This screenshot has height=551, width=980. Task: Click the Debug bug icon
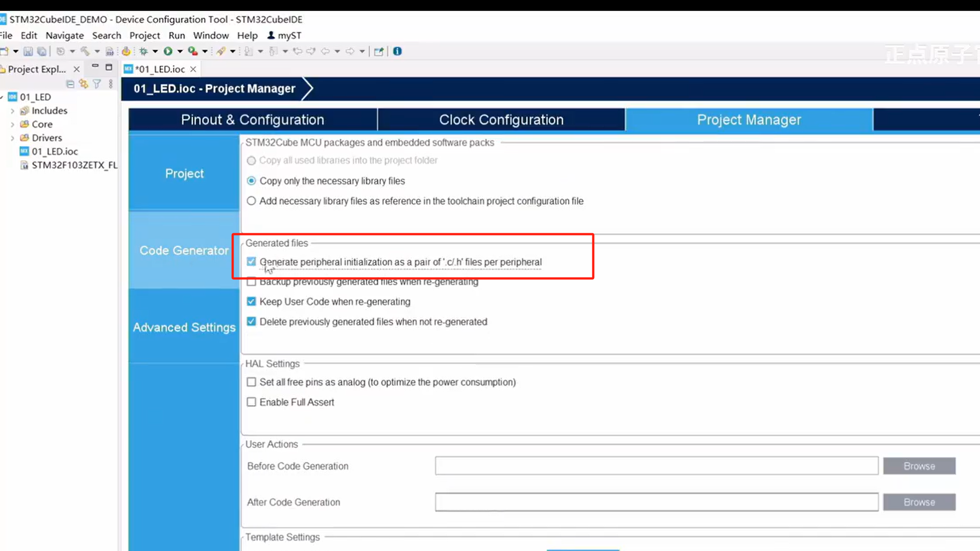tap(144, 52)
